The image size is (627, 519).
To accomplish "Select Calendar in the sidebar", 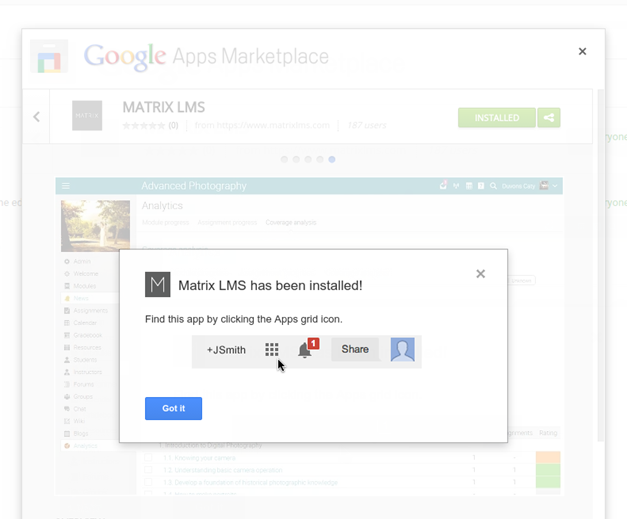I will 85,323.
